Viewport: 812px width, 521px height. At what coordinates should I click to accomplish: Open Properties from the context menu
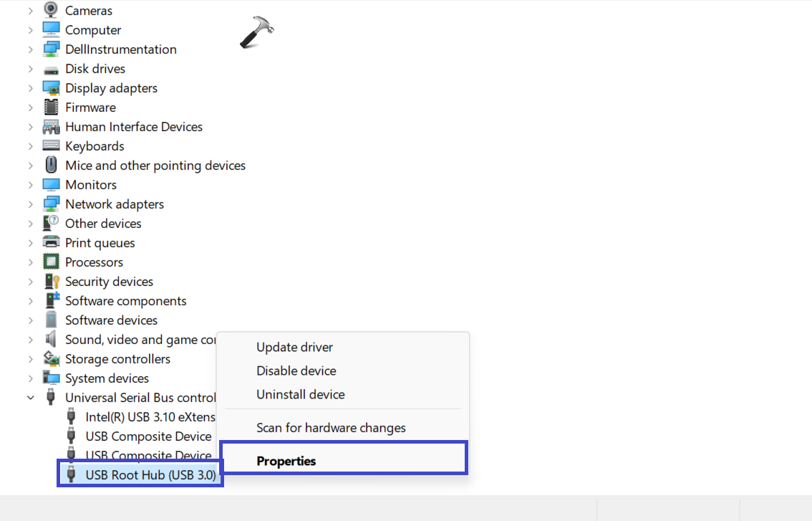286,462
